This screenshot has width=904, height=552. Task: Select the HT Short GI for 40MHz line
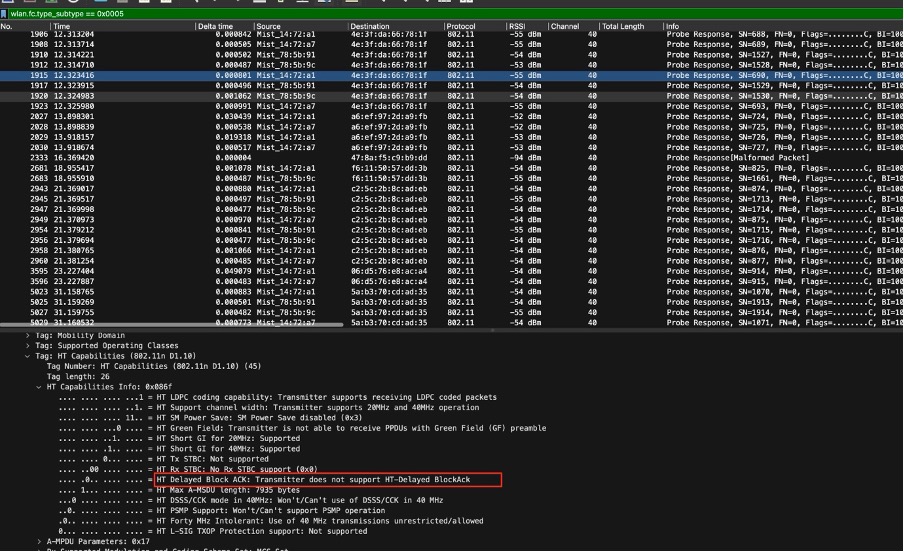pyautogui.click(x=179, y=449)
